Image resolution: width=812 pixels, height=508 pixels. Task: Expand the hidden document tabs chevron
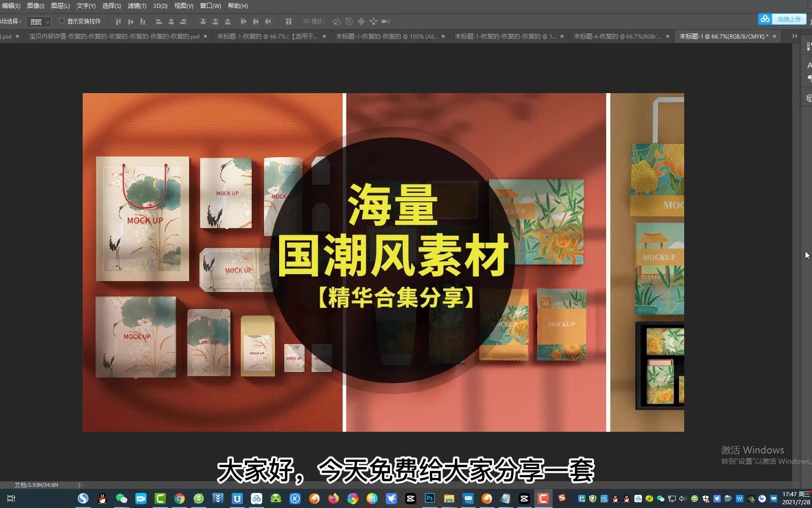point(795,36)
